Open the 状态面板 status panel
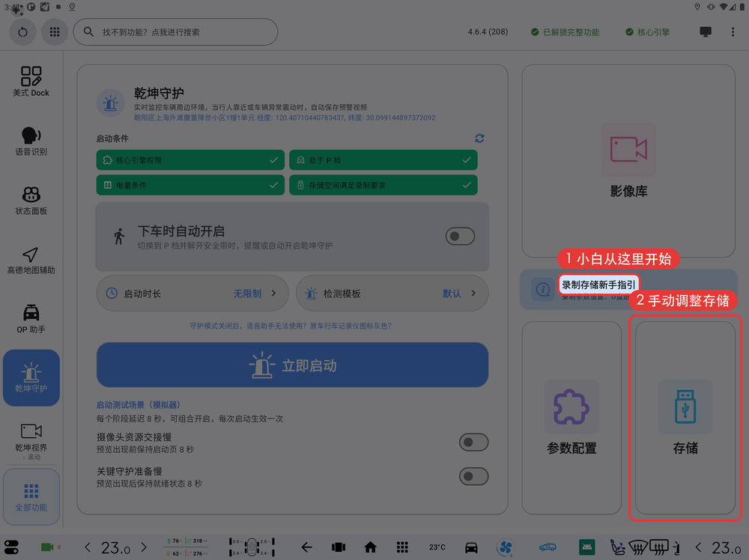Image resolution: width=749 pixels, height=560 pixels. [x=31, y=200]
